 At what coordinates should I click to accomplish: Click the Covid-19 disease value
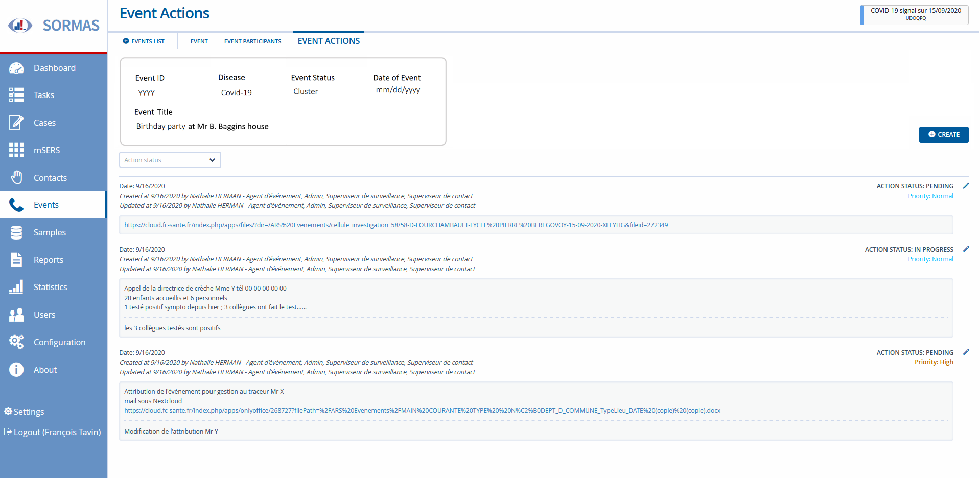click(x=236, y=93)
